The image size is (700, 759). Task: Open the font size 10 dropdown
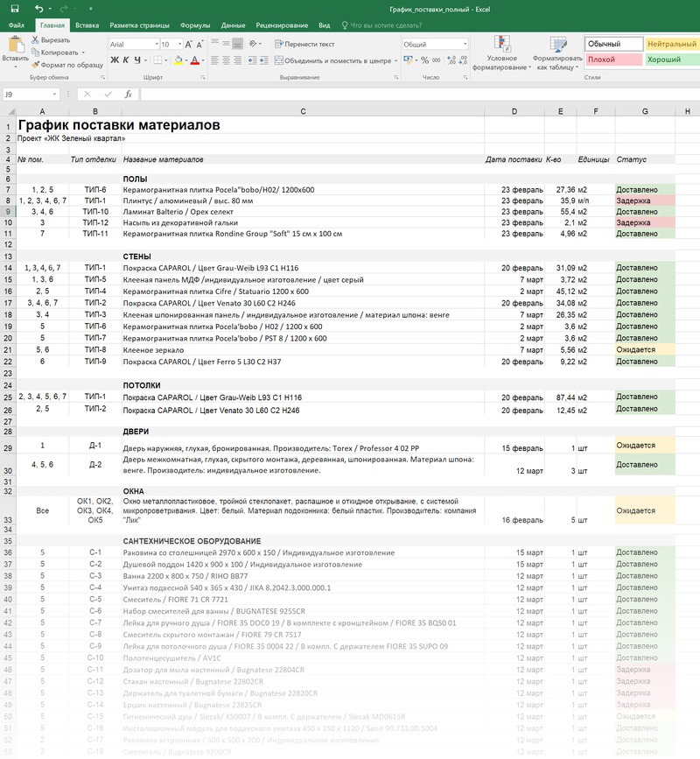[180, 44]
